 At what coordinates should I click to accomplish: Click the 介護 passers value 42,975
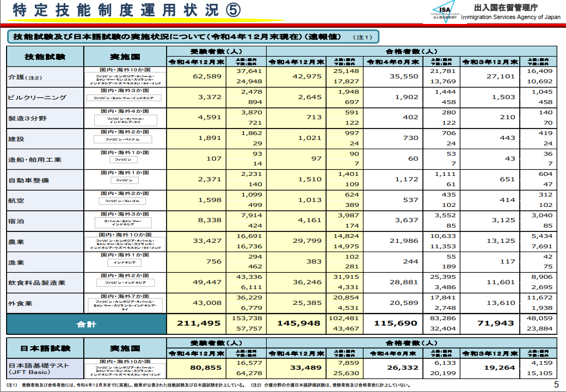pyautogui.click(x=307, y=77)
